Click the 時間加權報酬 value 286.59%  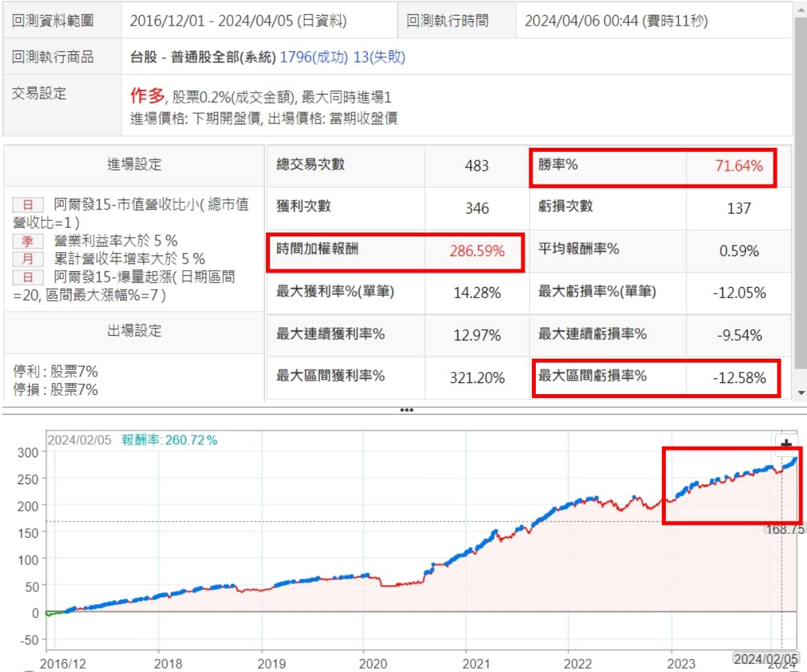tap(477, 251)
